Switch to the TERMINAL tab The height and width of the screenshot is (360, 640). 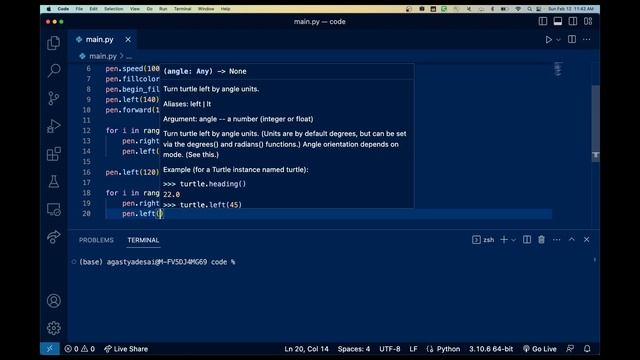point(143,240)
